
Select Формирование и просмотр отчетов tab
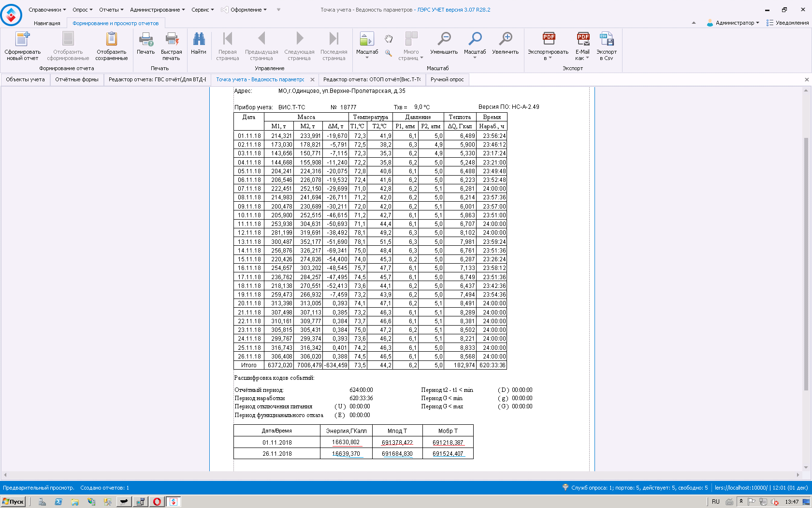click(x=116, y=23)
